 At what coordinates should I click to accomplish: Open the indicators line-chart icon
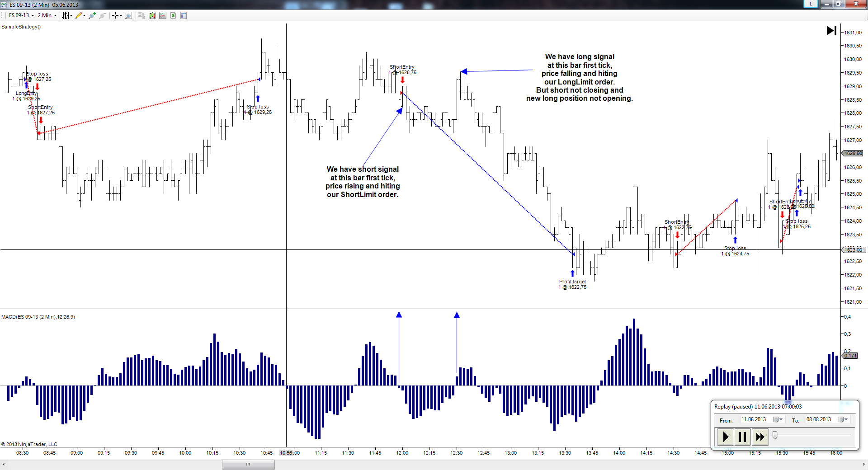coord(163,15)
